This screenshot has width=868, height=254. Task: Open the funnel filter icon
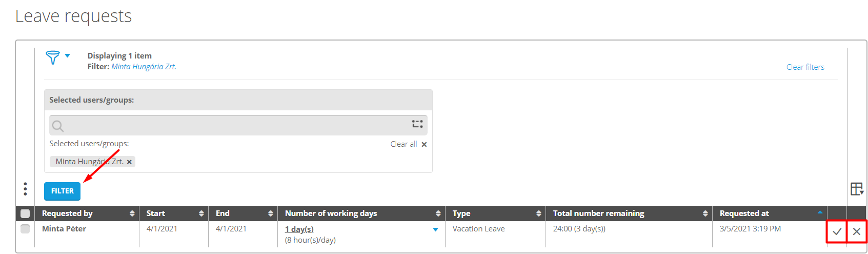point(53,57)
